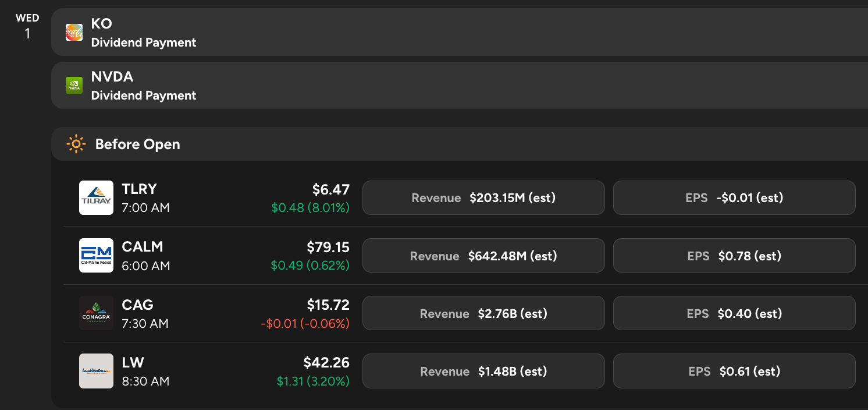This screenshot has height=410, width=868.
Task: Click the CAG ticker symbol
Action: pos(138,304)
